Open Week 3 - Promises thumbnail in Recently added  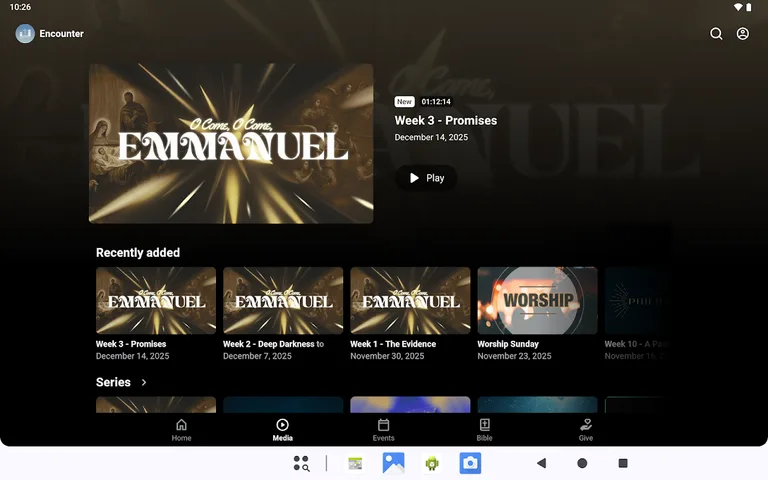(x=156, y=300)
